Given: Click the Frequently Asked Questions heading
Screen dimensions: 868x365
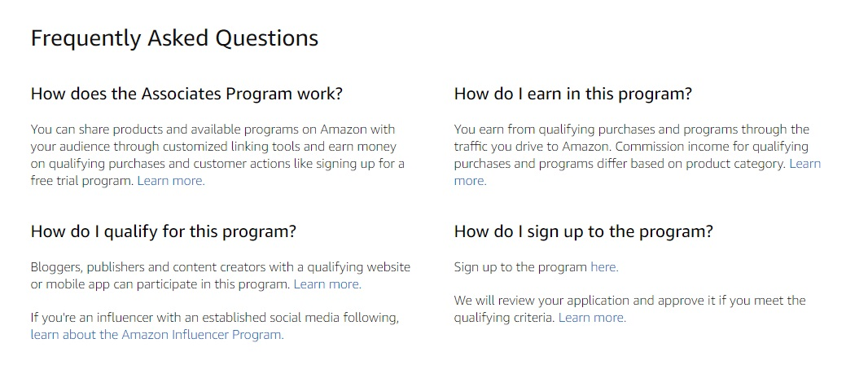Looking at the screenshot, I should click(x=174, y=37).
